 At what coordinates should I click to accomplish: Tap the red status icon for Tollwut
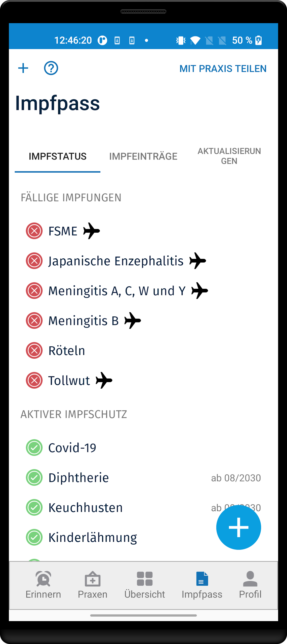[x=34, y=380]
